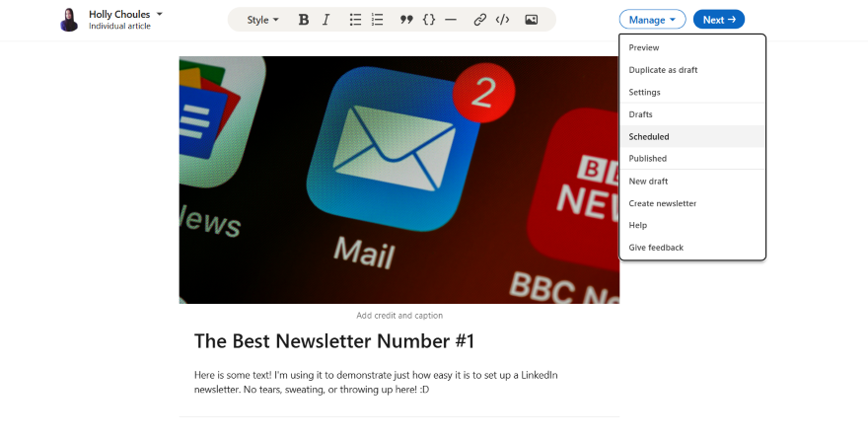Toggle italic formatting
Viewport: 868px width, 438px height.
(x=326, y=20)
